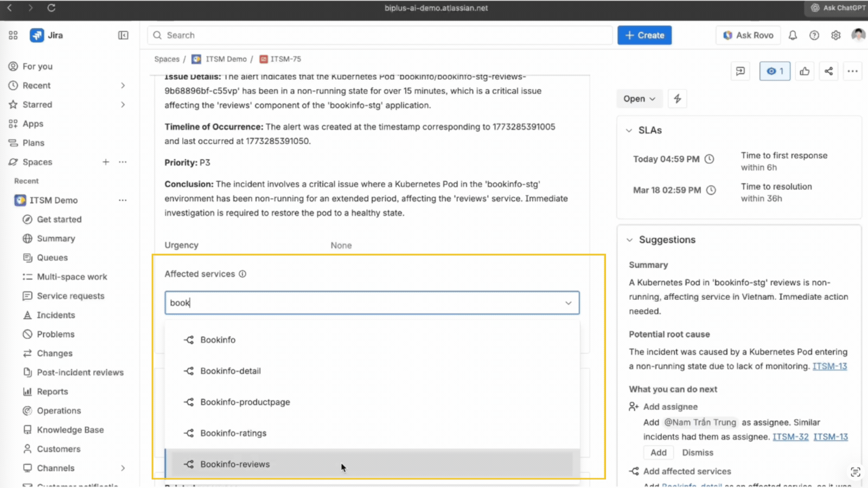Select Bookinfo-reviews from the services list
Image resolution: width=868 pixels, height=488 pixels.
tap(235, 464)
